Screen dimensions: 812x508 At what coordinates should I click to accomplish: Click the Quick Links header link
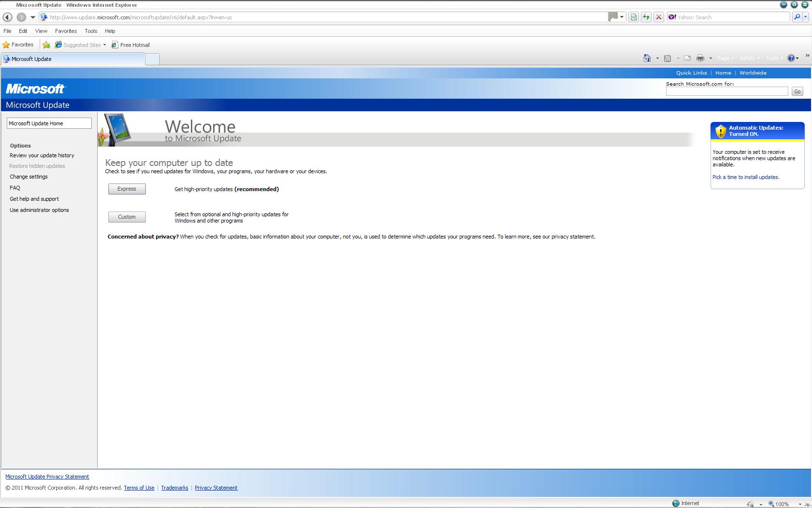point(691,73)
